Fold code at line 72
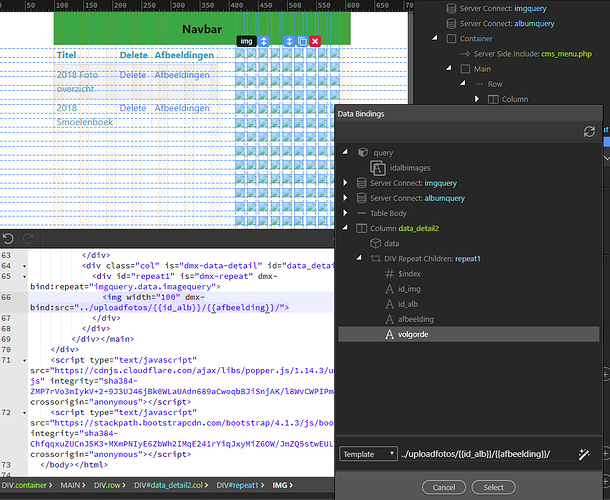The height and width of the screenshot is (500, 610). click(24, 413)
